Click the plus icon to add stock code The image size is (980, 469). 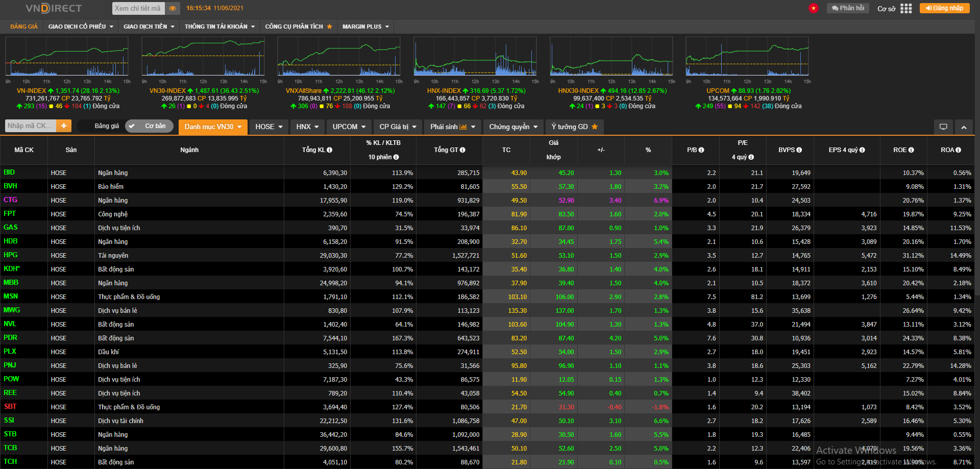64,126
